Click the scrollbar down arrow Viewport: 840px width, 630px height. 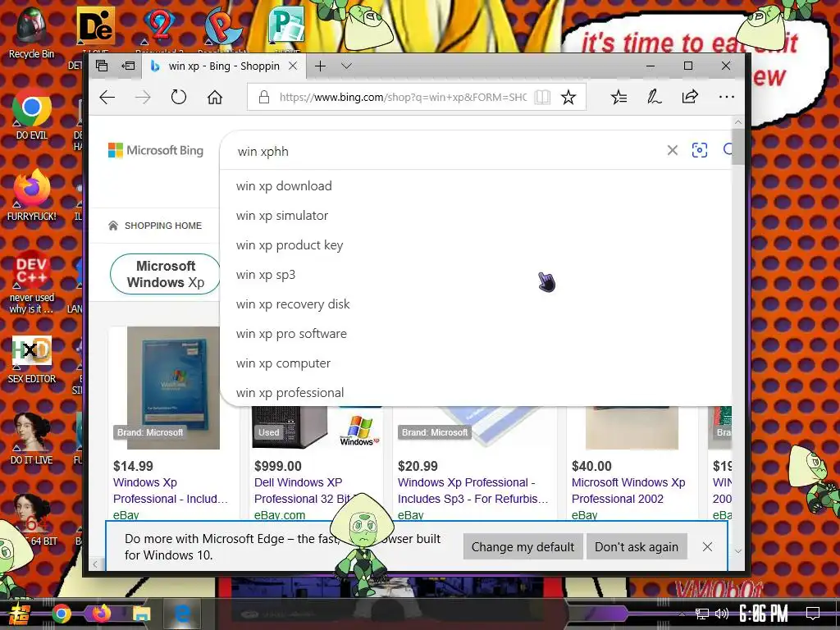(x=737, y=551)
